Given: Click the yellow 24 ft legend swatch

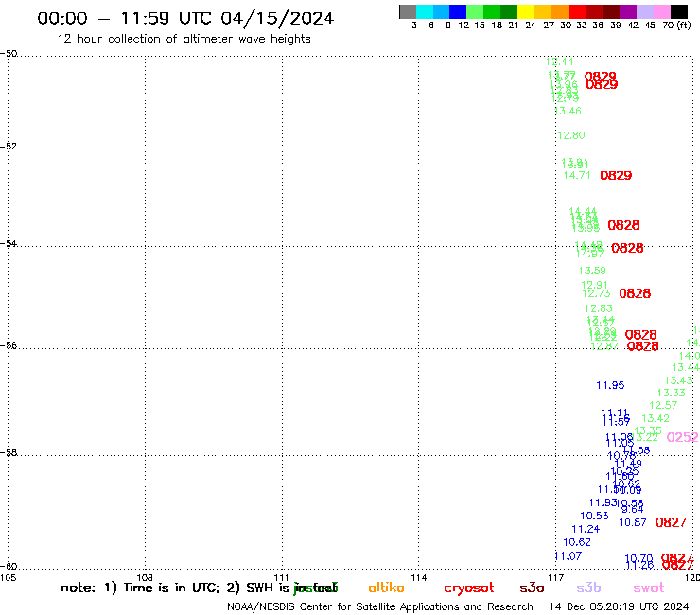Looking at the screenshot, I should 526,11.
